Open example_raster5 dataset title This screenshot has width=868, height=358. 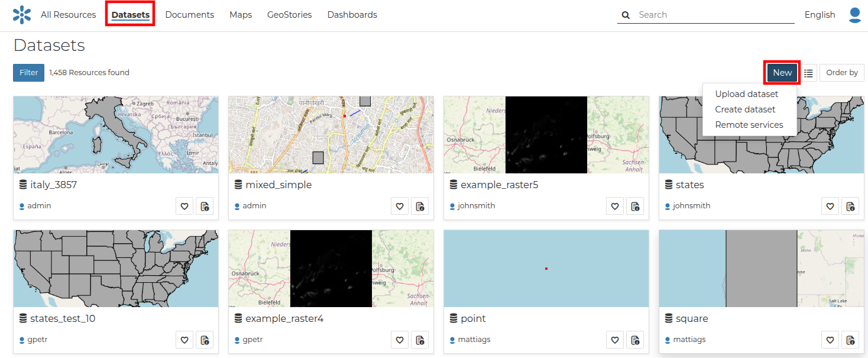pyautogui.click(x=500, y=185)
